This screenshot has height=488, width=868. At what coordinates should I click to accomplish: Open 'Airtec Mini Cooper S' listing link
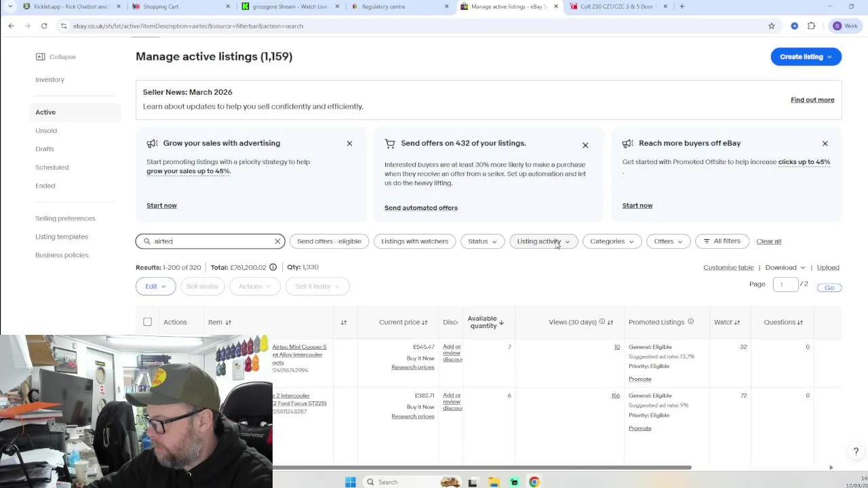click(299, 354)
